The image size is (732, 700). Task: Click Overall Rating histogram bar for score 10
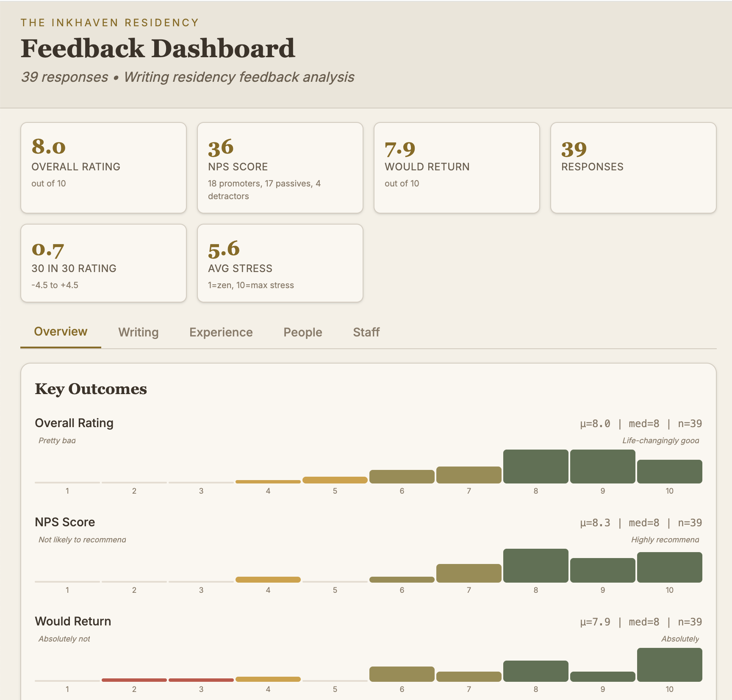[x=669, y=472]
